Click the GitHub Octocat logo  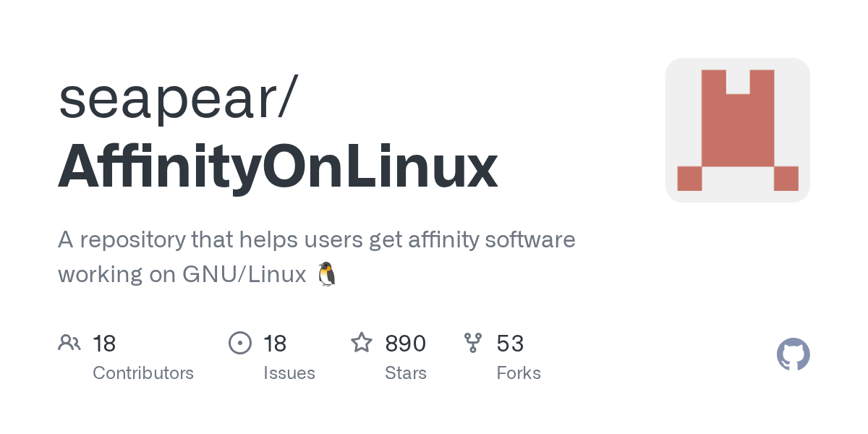pyautogui.click(x=793, y=355)
